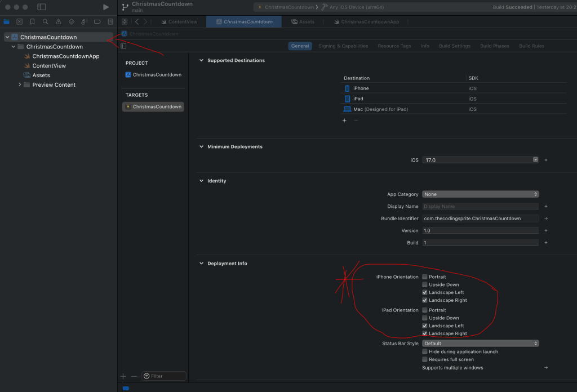This screenshot has width=577, height=392.
Task: Open the Bookmark navigator icon
Action: click(32, 22)
